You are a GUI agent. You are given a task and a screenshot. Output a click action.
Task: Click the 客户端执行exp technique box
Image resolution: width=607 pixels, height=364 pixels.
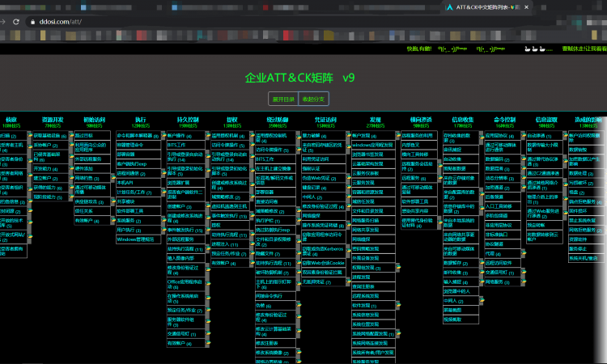(x=138, y=164)
